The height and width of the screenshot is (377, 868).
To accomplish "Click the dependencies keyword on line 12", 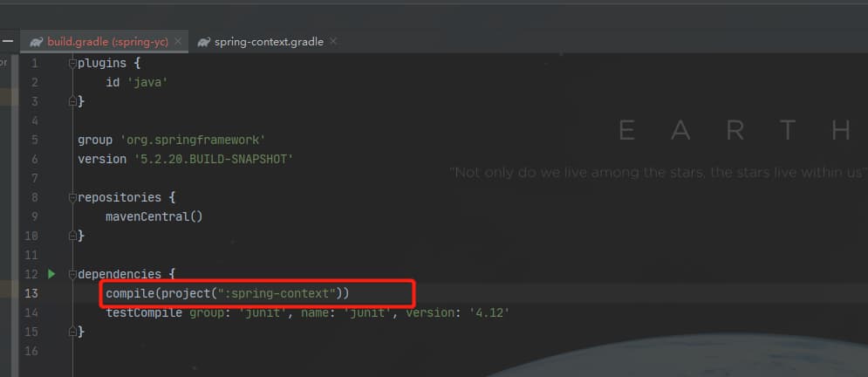I will click(x=119, y=274).
